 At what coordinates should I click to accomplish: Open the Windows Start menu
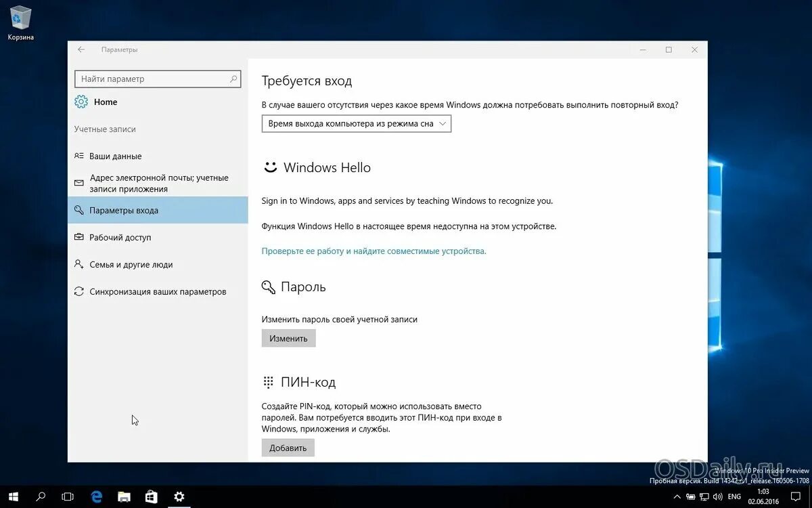pos(13,496)
